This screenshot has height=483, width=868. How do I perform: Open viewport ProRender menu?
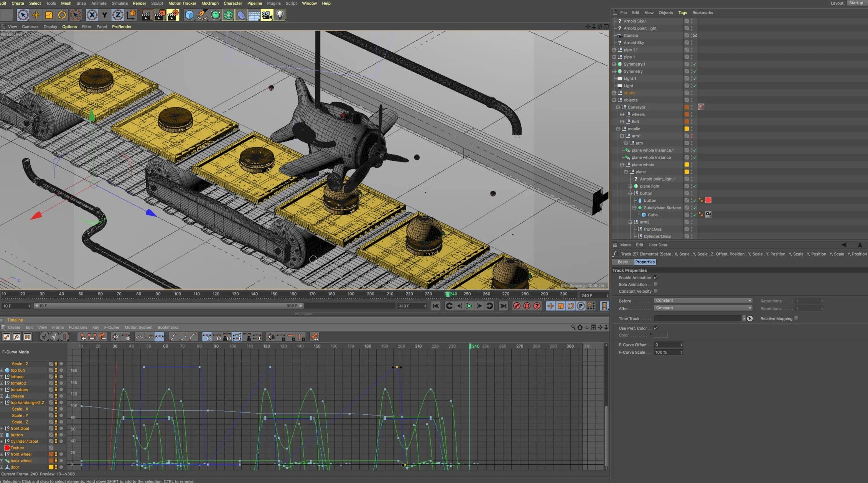click(x=122, y=26)
